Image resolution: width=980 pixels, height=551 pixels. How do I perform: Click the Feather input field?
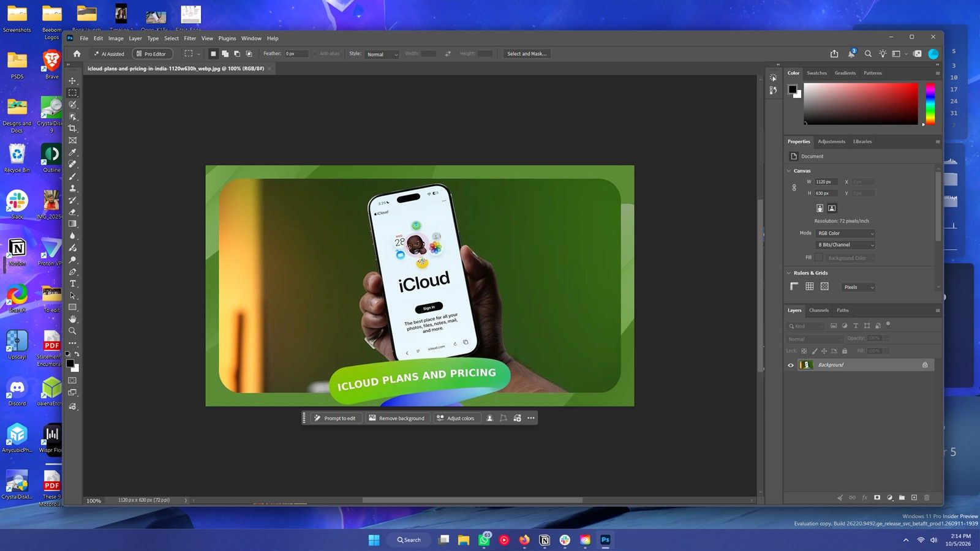click(296, 54)
